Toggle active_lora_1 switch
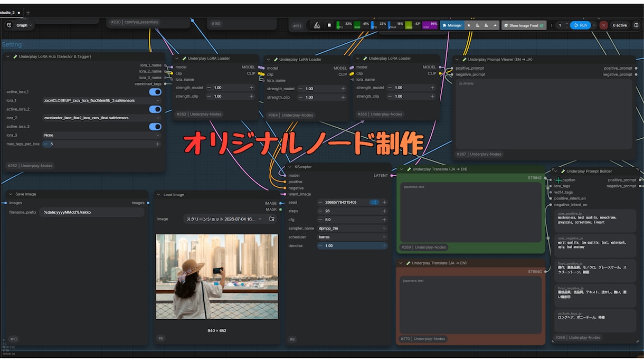Viewport: 644px width, 362px height. (155, 92)
